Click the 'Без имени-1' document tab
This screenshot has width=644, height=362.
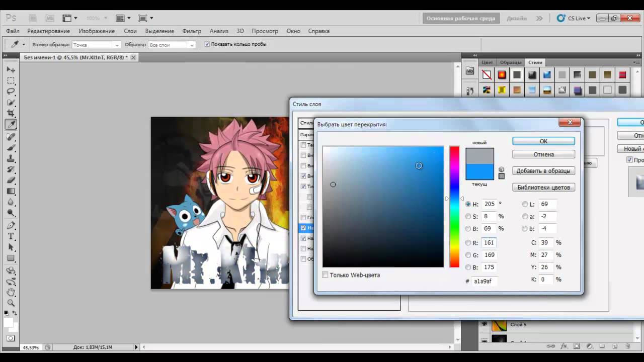coord(75,58)
